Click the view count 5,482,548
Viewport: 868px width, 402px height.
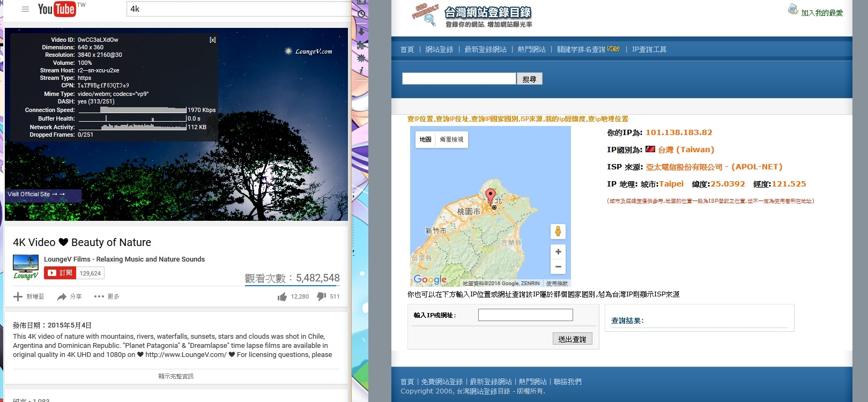317,278
